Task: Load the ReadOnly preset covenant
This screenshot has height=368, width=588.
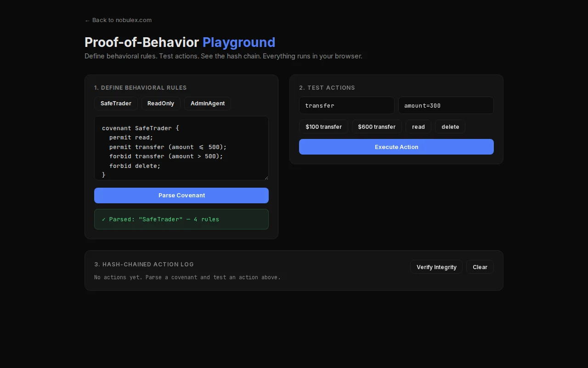Action: point(161,103)
